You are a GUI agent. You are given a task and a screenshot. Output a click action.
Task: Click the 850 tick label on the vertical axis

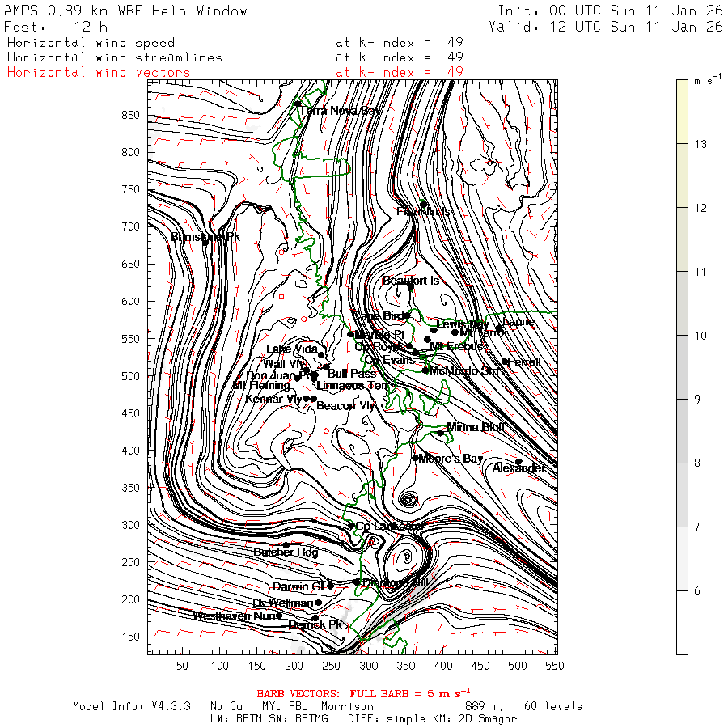click(131, 115)
